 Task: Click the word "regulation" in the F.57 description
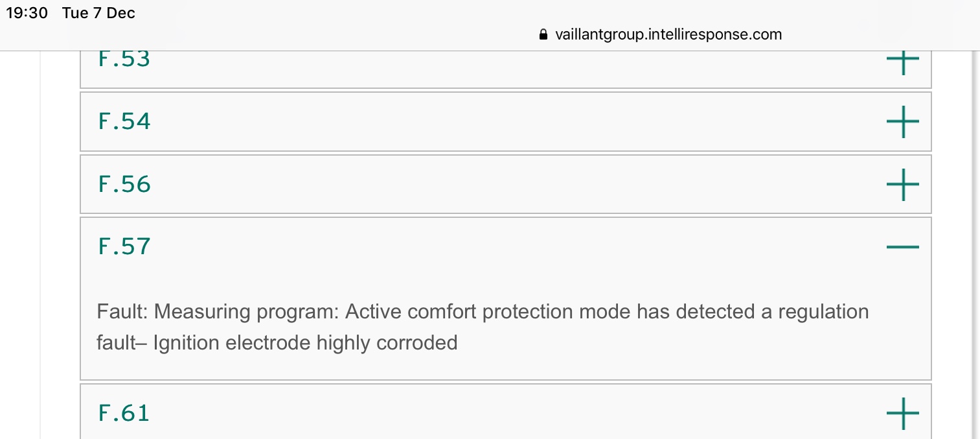(823, 312)
